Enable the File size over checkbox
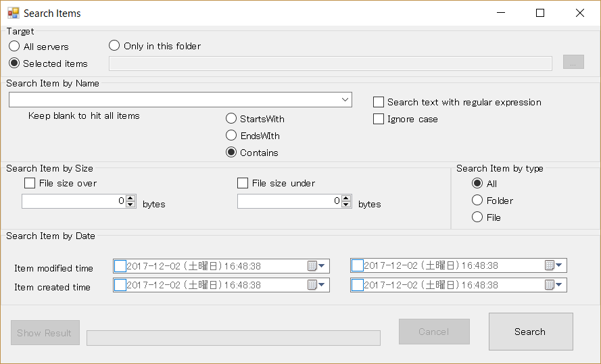This screenshot has width=601, height=364. [x=30, y=183]
